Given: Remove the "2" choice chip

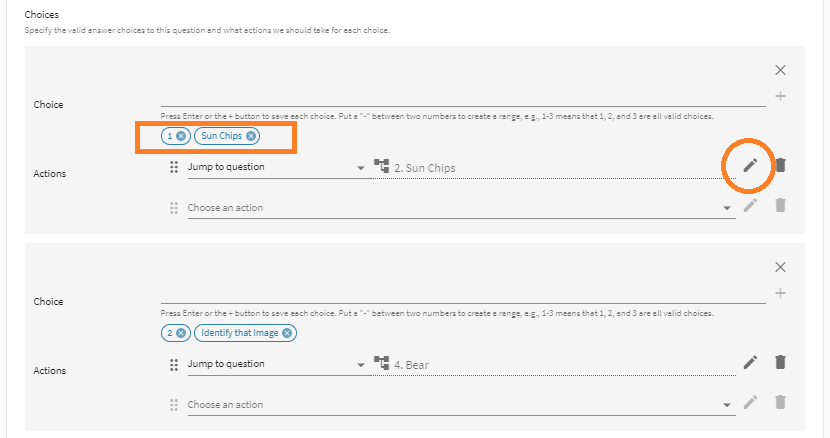Looking at the screenshot, I should [181, 333].
